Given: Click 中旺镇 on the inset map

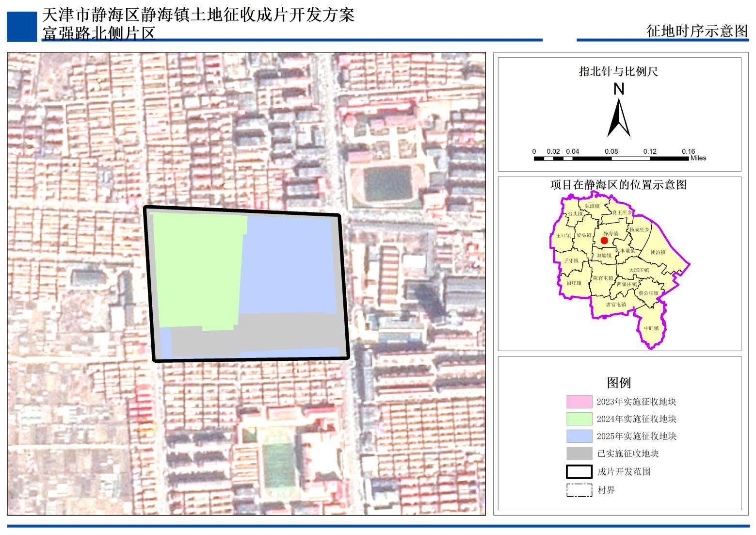Looking at the screenshot, I should click(651, 328).
